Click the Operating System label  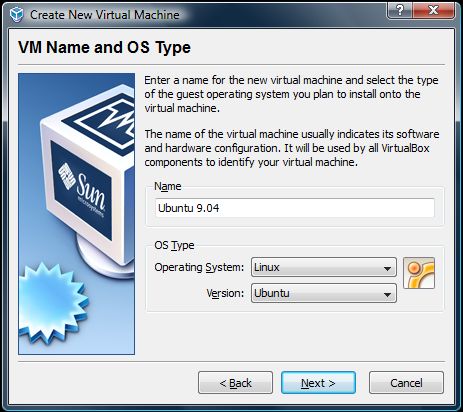click(199, 267)
